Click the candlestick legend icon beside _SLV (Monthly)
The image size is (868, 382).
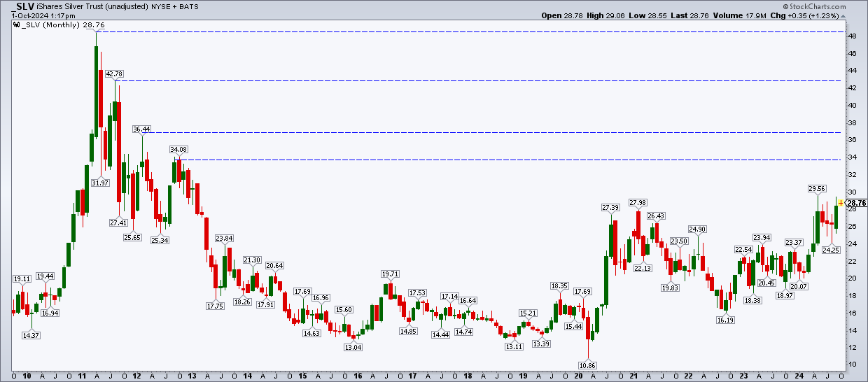pos(15,24)
